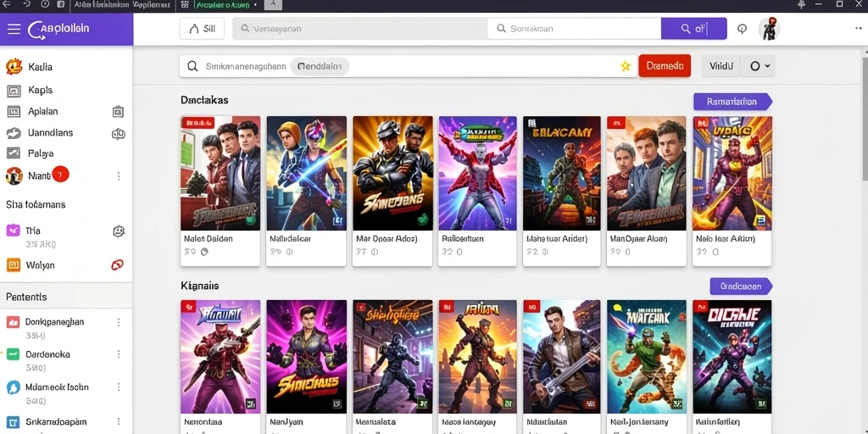The image size is (868, 434).
Task: Click the Ramariation purple tag button
Action: point(732,102)
